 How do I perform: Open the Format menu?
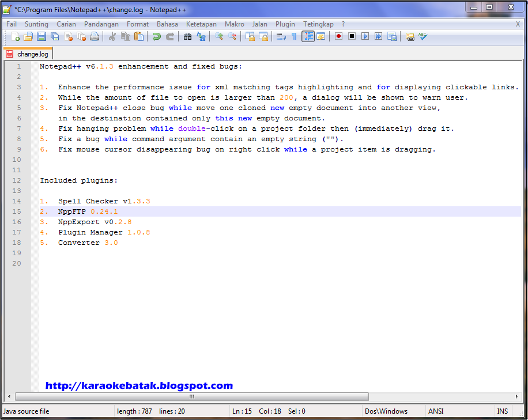point(137,24)
